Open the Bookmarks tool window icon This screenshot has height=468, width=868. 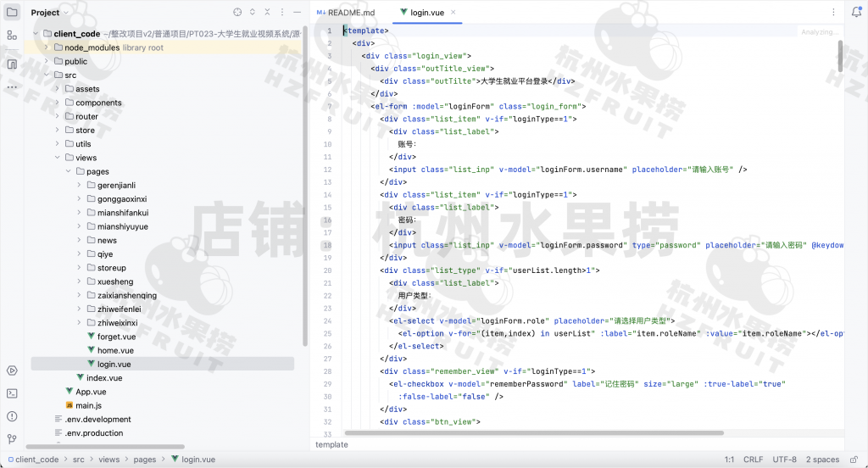[12, 64]
